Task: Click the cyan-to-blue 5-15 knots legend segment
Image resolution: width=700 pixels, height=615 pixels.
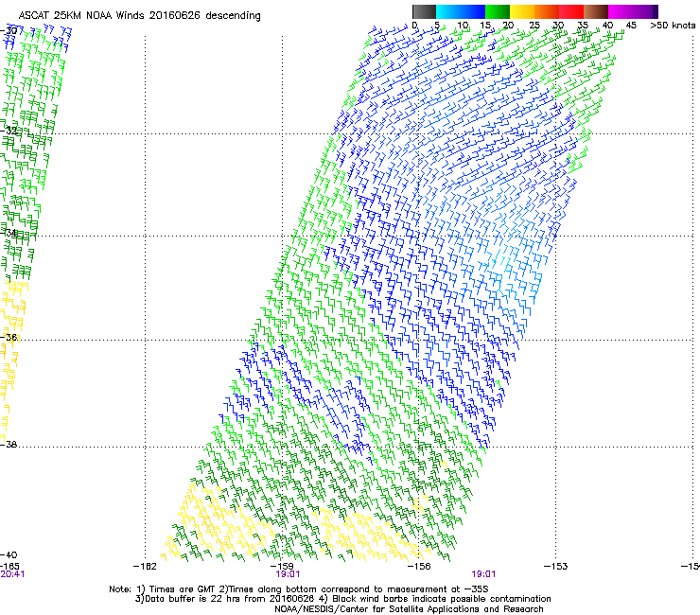Action: 461,11
